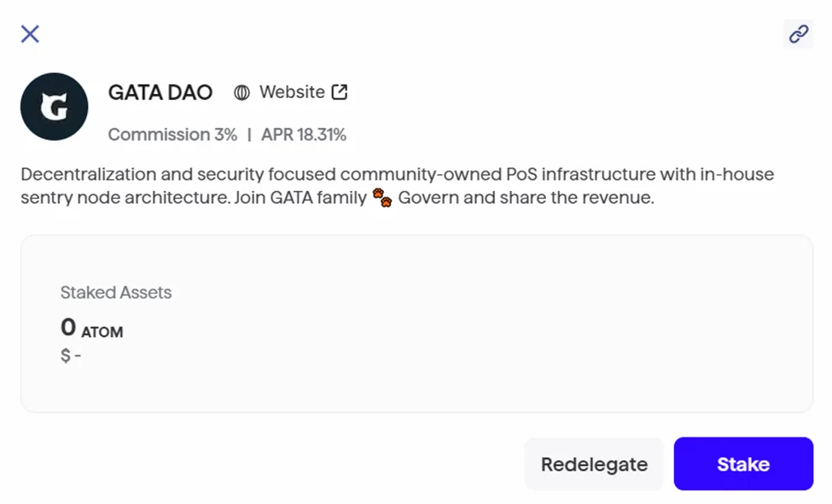Click the Redelegate button
The width and height of the screenshot is (832, 504).
coord(594,464)
